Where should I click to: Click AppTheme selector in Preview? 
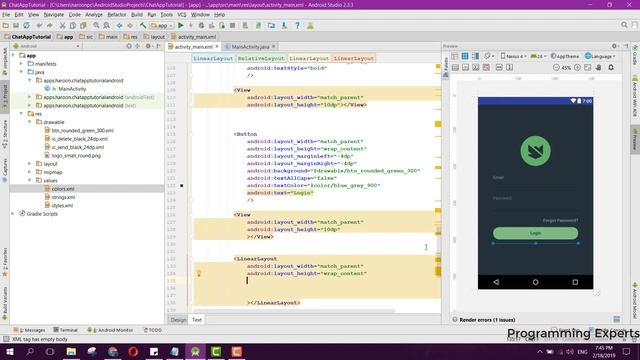[565, 56]
